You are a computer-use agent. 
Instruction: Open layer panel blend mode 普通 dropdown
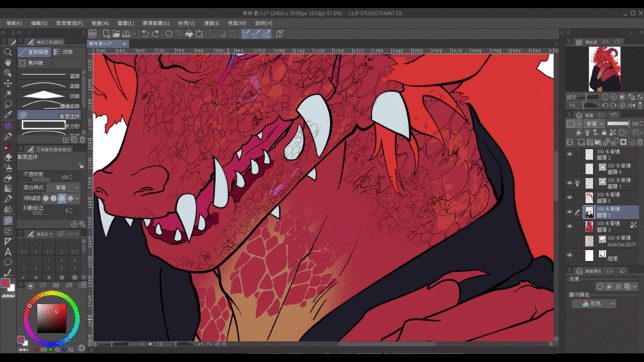pyautogui.click(x=594, y=123)
